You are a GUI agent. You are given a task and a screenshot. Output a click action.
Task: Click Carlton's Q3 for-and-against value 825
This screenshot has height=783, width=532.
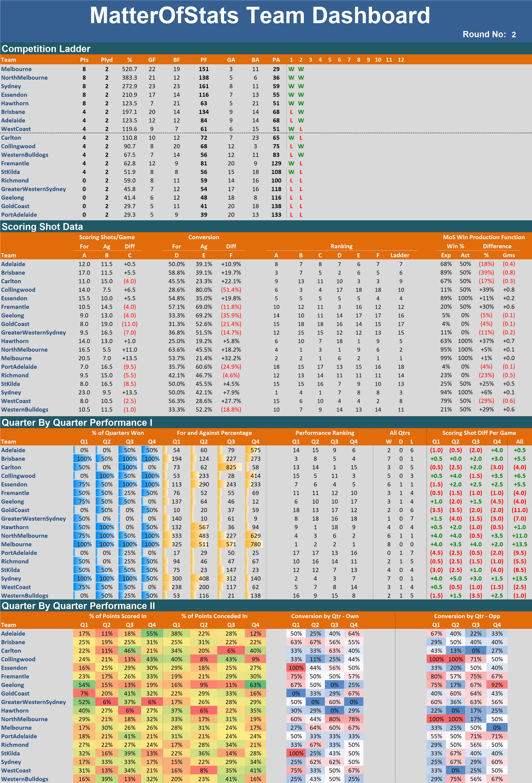(231, 467)
